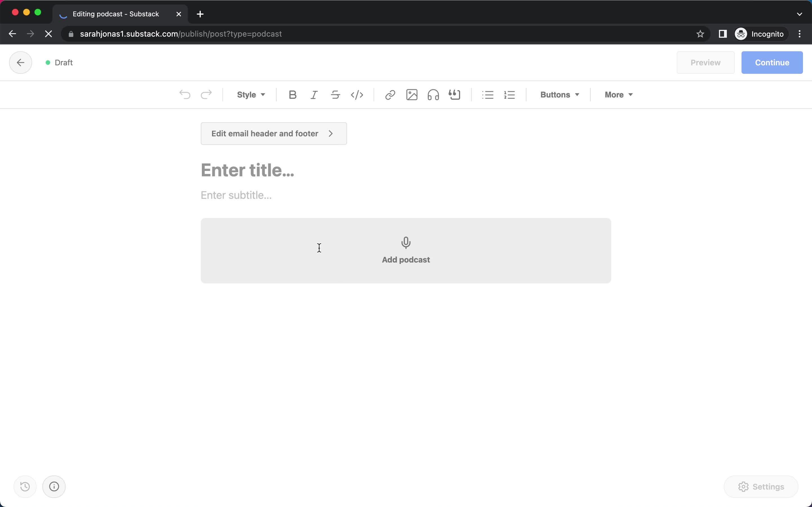
Task: Select the Italic formatting icon
Action: coord(313,95)
